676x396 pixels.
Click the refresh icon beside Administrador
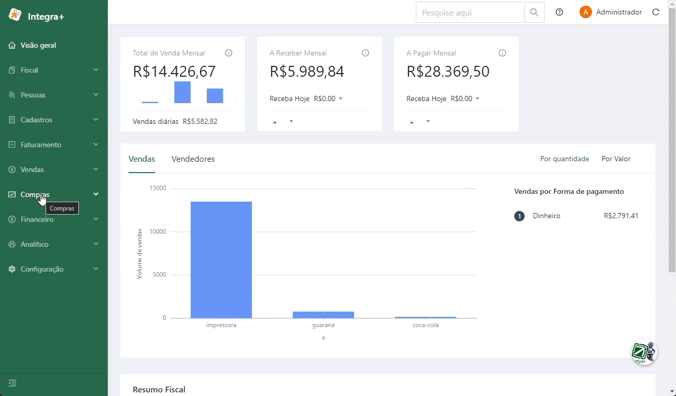click(656, 12)
